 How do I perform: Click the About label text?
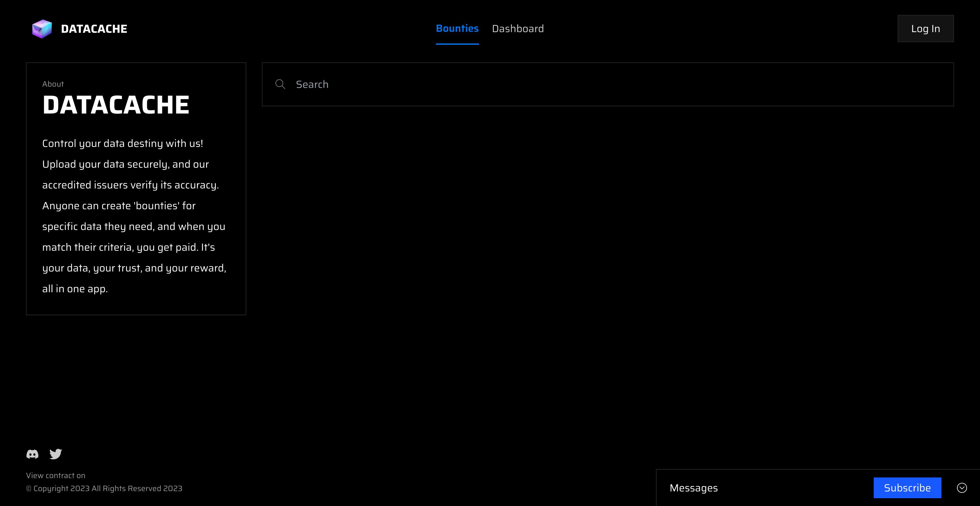[53, 84]
